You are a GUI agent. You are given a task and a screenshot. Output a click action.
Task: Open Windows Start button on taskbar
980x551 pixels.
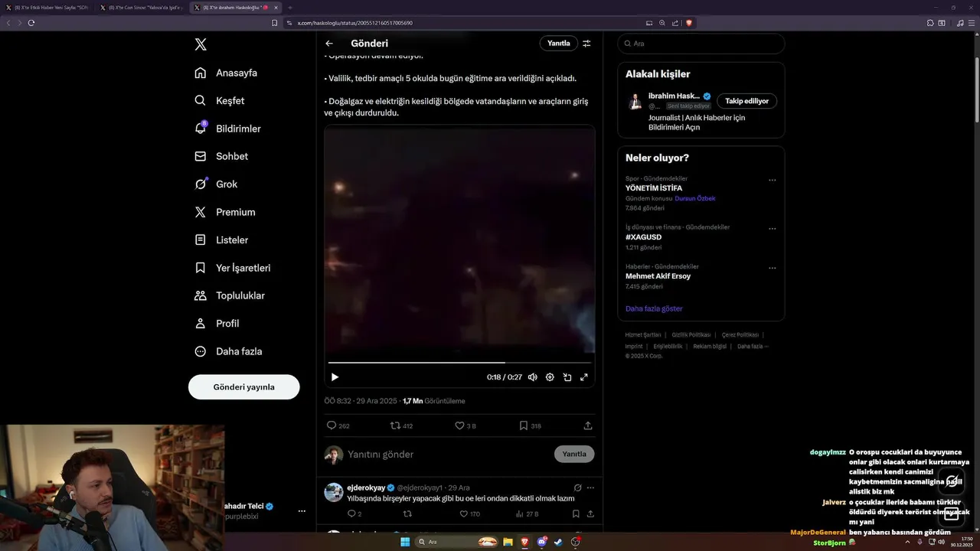click(x=404, y=542)
